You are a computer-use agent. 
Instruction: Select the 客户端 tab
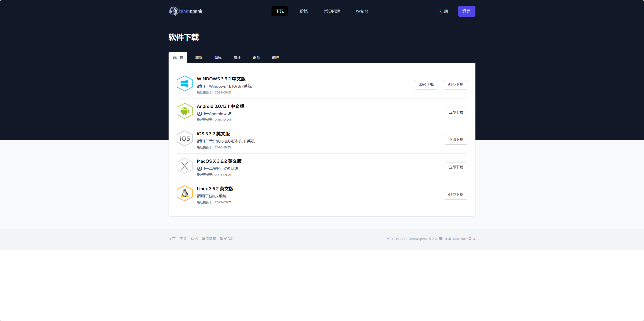pos(178,57)
